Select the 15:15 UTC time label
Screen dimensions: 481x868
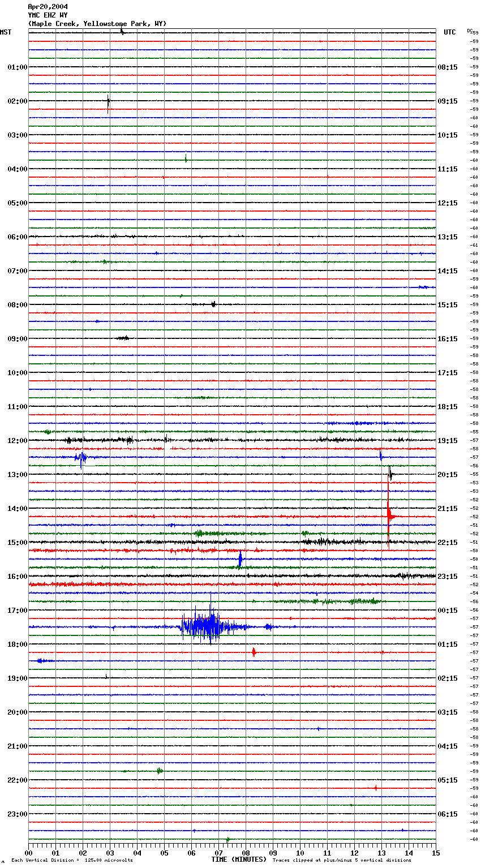448,305
